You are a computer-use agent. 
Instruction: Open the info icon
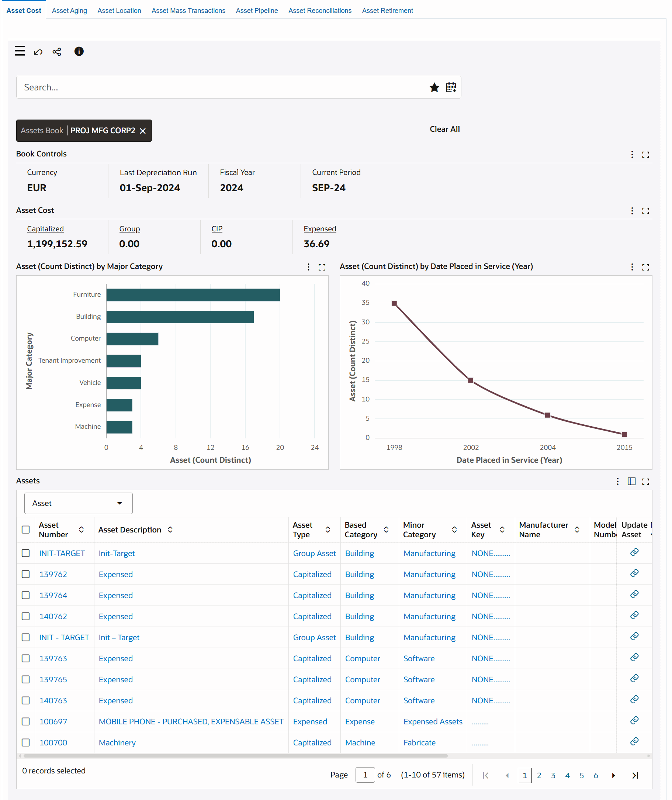(79, 51)
